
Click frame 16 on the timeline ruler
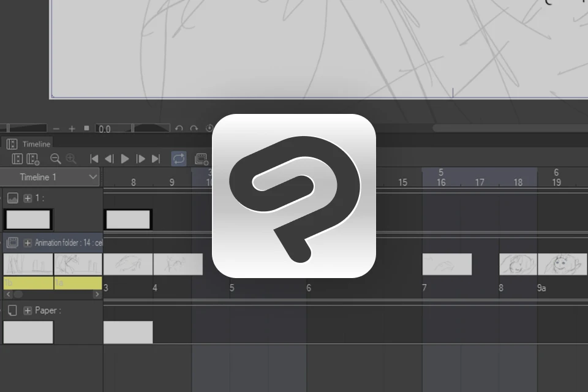tap(441, 183)
